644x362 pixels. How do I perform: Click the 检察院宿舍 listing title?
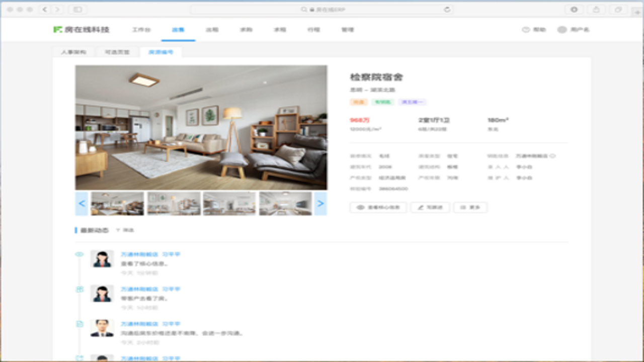(376, 77)
